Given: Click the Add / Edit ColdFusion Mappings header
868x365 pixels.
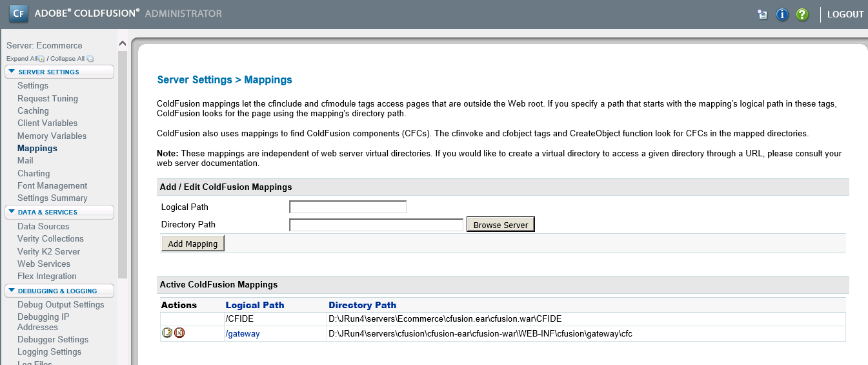Looking at the screenshot, I should tap(226, 187).
